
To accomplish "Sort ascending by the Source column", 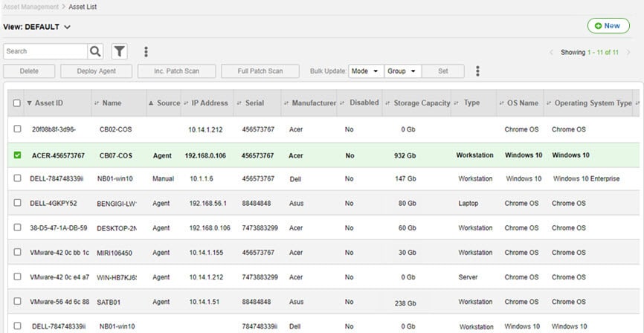I will click(x=164, y=103).
